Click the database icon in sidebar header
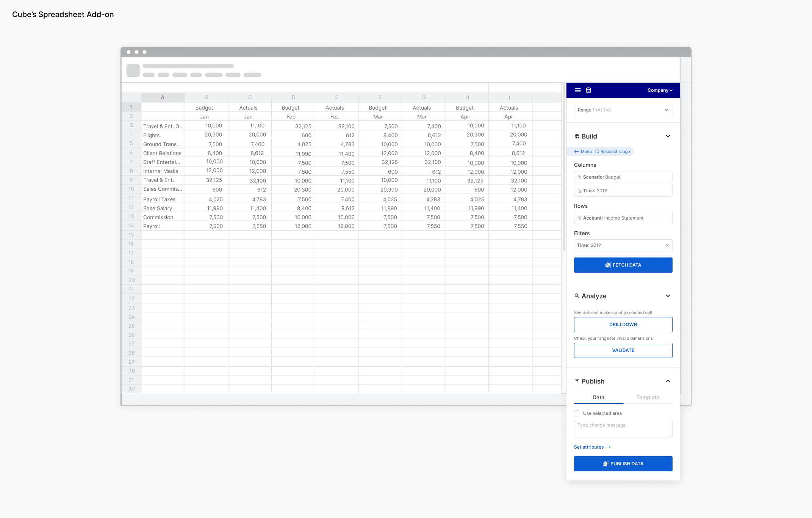This screenshot has height=518, width=812. coord(588,90)
